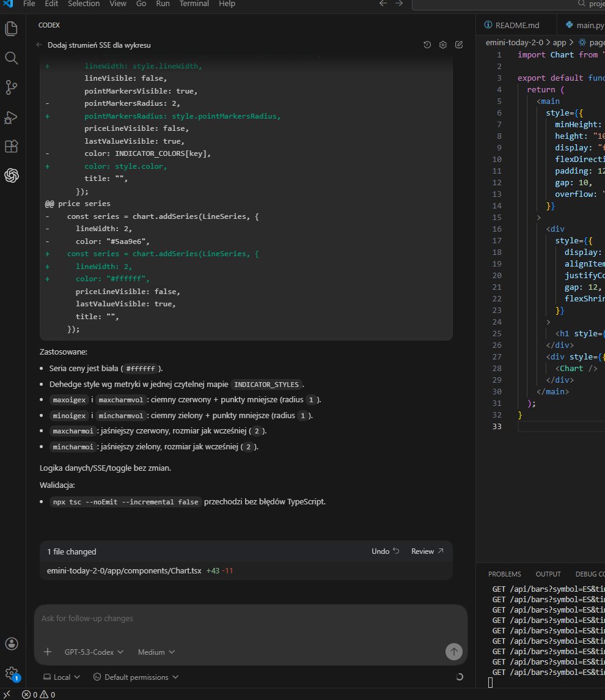Click the CODEX panel title
605x700 pixels.
[x=49, y=25]
